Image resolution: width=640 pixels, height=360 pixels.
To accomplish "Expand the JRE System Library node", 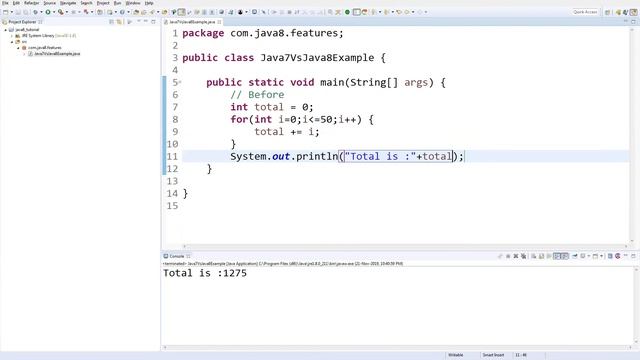I will [x=12, y=36].
